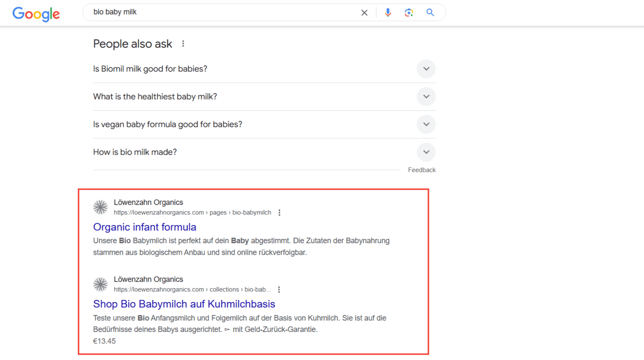This screenshot has width=644, height=360.
Task: Click the question "Is Biomil milk good for babies?"
Action: pyautogui.click(x=150, y=69)
